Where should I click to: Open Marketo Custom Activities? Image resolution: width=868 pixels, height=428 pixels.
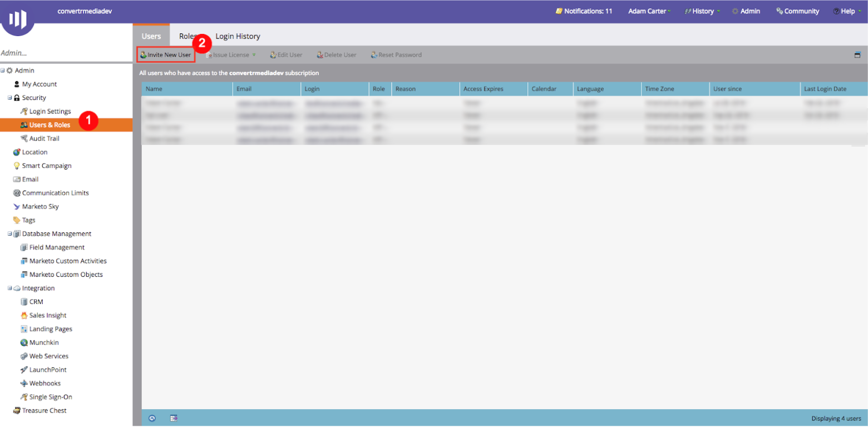63,261
